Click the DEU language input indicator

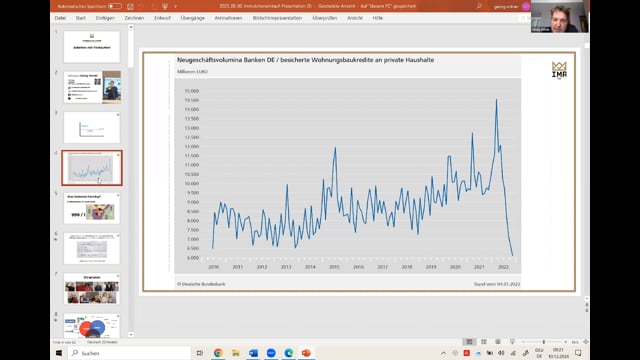pos(539,353)
